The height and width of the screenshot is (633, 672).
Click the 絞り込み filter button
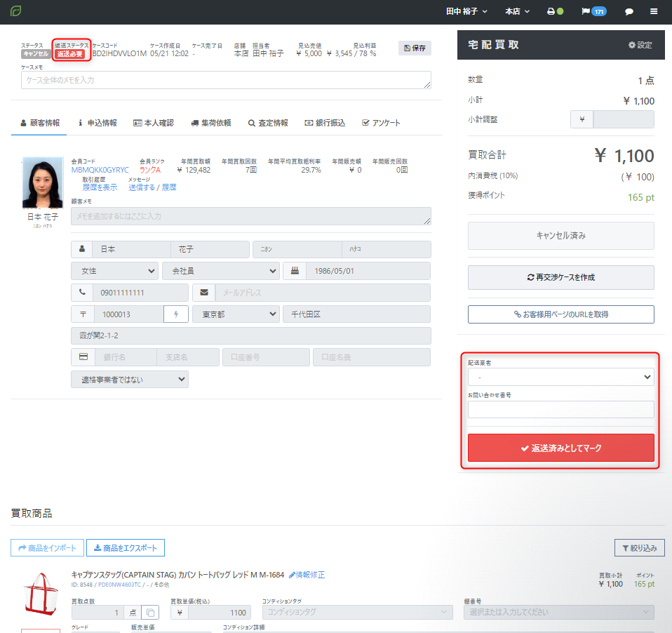click(x=640, y=548)
